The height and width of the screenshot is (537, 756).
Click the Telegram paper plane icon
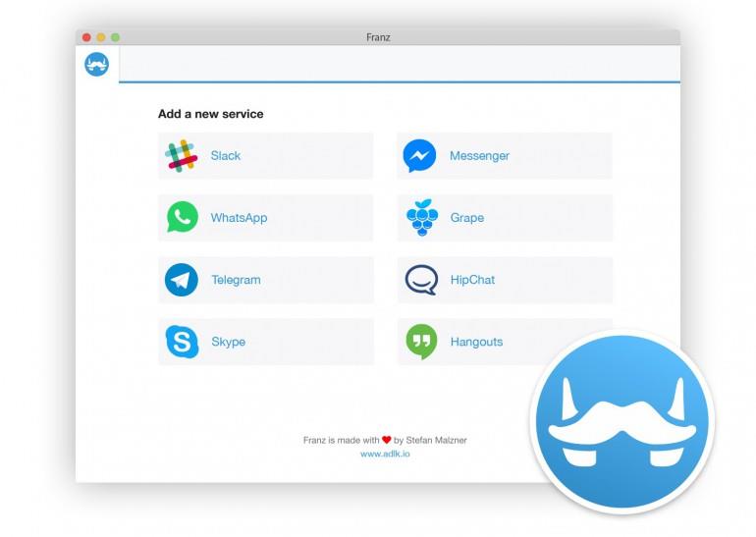coord(182,280)
